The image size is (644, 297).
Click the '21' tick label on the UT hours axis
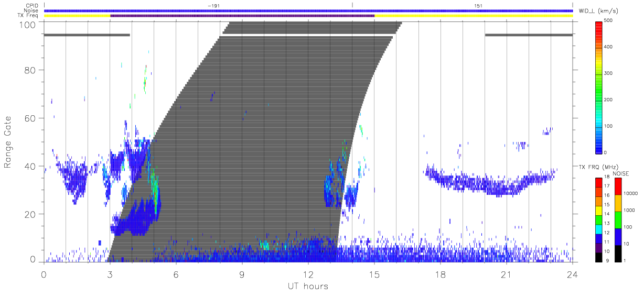click(x=507, y=274)
